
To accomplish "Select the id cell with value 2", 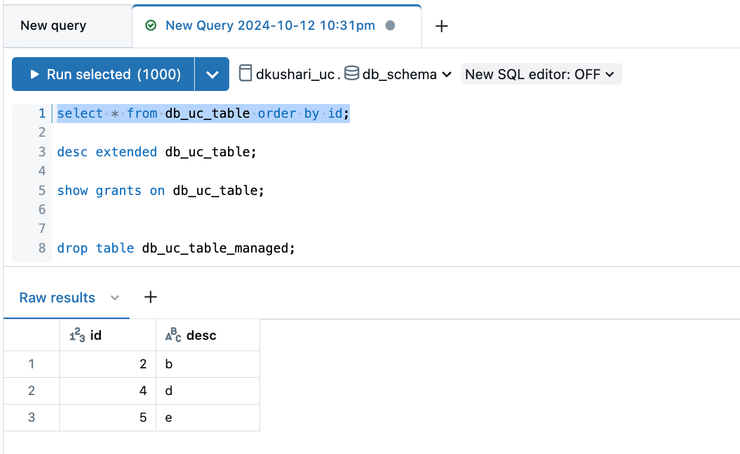I will [x=108, y=364].
